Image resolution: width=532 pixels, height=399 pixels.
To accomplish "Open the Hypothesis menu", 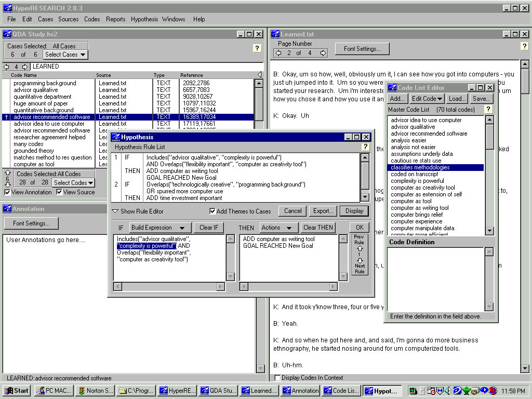I will (144, 19).
